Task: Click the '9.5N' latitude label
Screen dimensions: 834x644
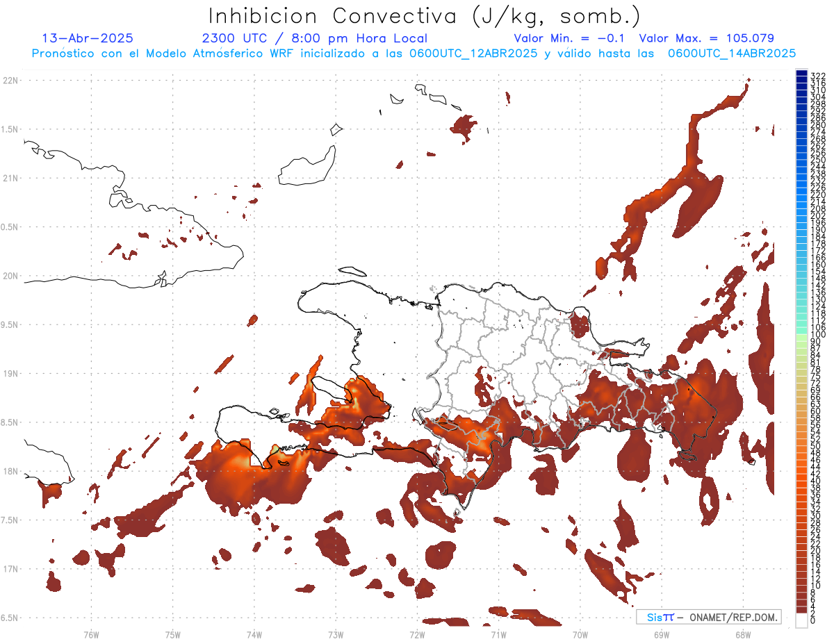Action: click(10, 324)
